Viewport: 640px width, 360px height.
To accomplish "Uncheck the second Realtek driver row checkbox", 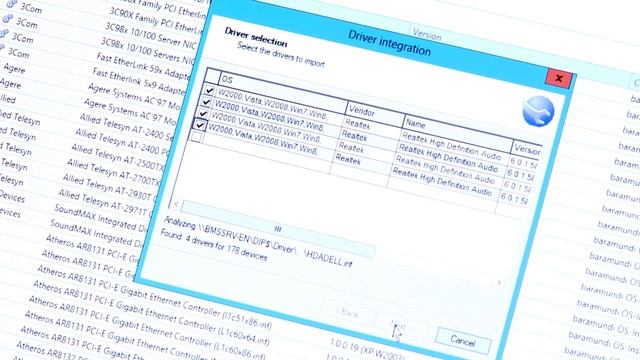I will (206, 102).
